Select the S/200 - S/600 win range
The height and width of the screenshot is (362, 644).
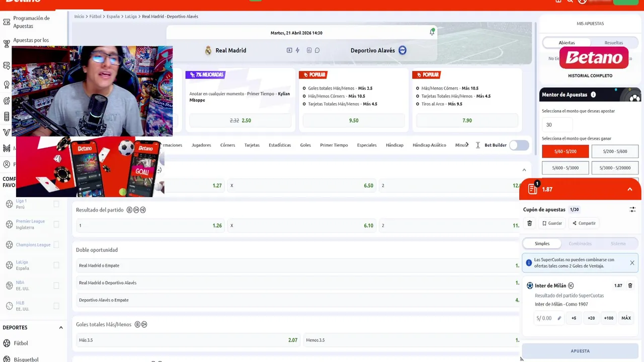[615, 151]
